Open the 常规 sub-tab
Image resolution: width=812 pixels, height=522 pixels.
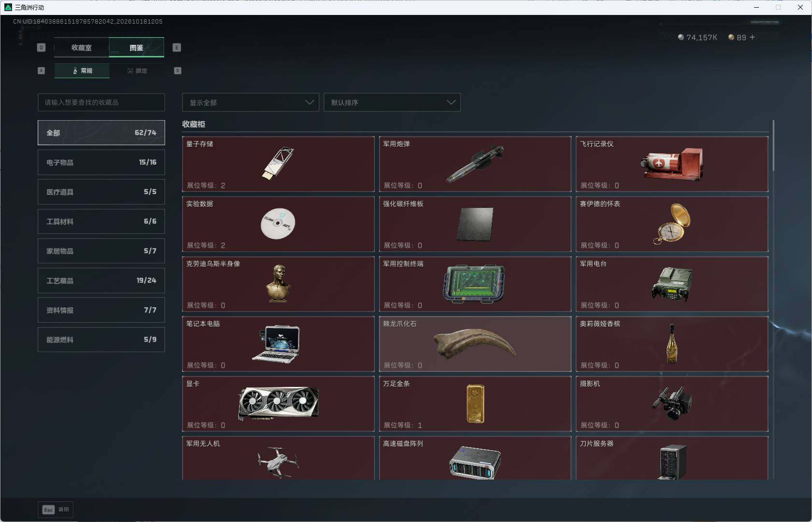82,70
